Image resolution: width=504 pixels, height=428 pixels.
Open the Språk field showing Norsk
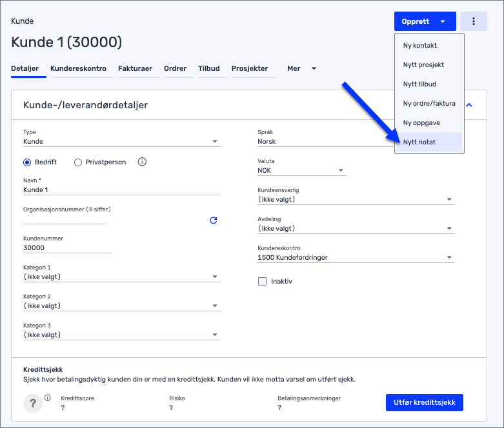point(326,142)
